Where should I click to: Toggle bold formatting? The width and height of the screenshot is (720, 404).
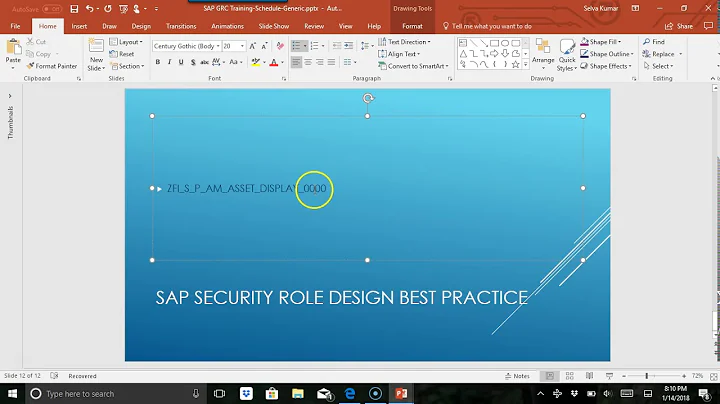pyautogui.click(x=158, y=62)
